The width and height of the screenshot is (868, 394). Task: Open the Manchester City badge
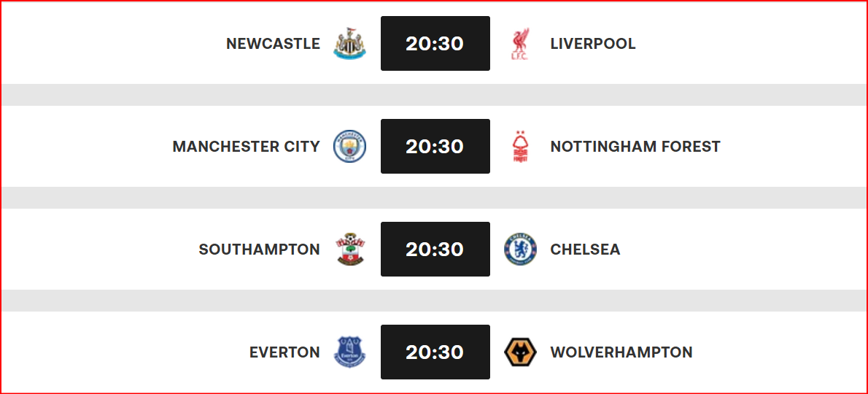pos(350,146)
